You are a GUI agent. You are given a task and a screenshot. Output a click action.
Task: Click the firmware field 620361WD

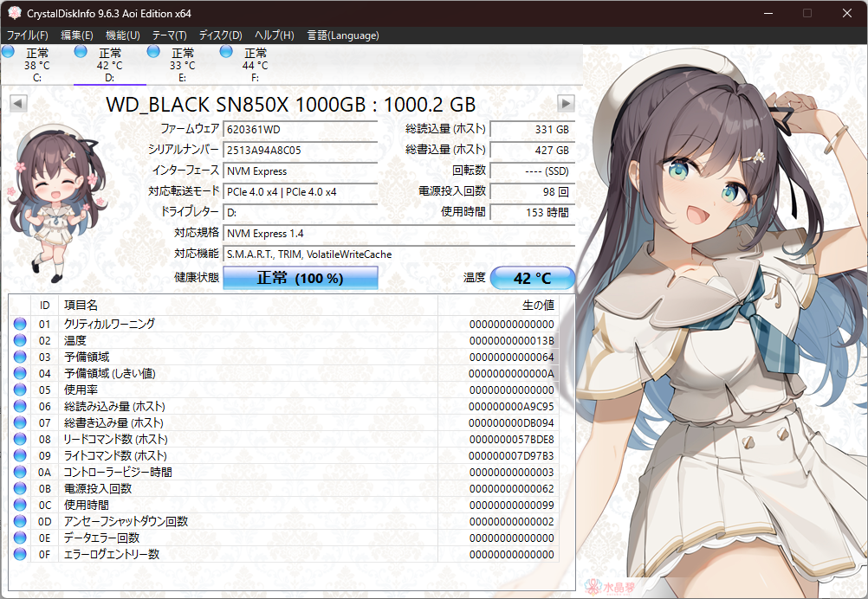(300, 130)
